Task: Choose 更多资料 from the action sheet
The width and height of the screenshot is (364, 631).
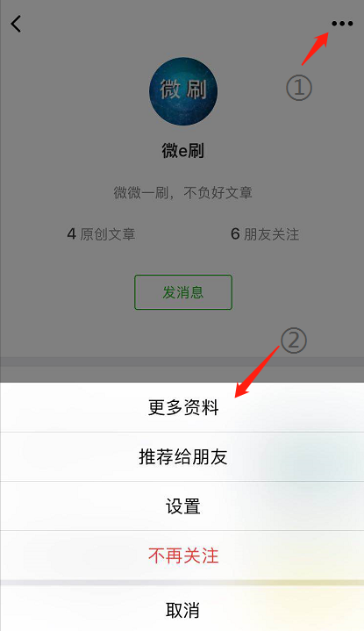Action: [182, 407]
